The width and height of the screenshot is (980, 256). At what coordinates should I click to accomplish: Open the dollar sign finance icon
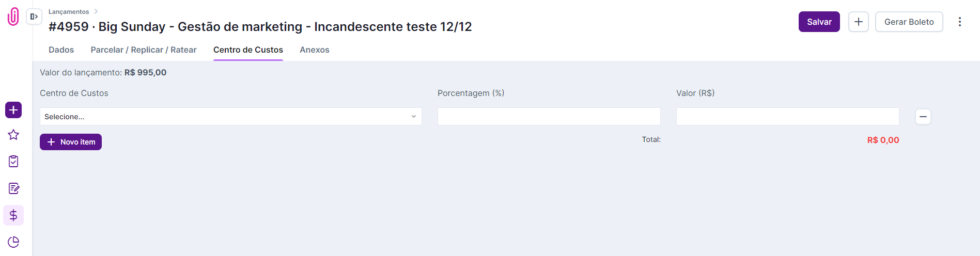click(x=13, y=215)
